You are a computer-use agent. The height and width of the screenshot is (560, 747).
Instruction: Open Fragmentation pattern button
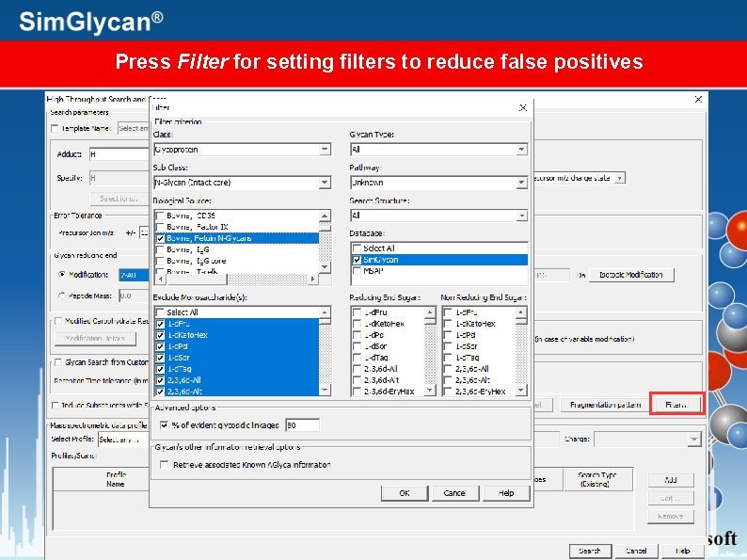605,405
